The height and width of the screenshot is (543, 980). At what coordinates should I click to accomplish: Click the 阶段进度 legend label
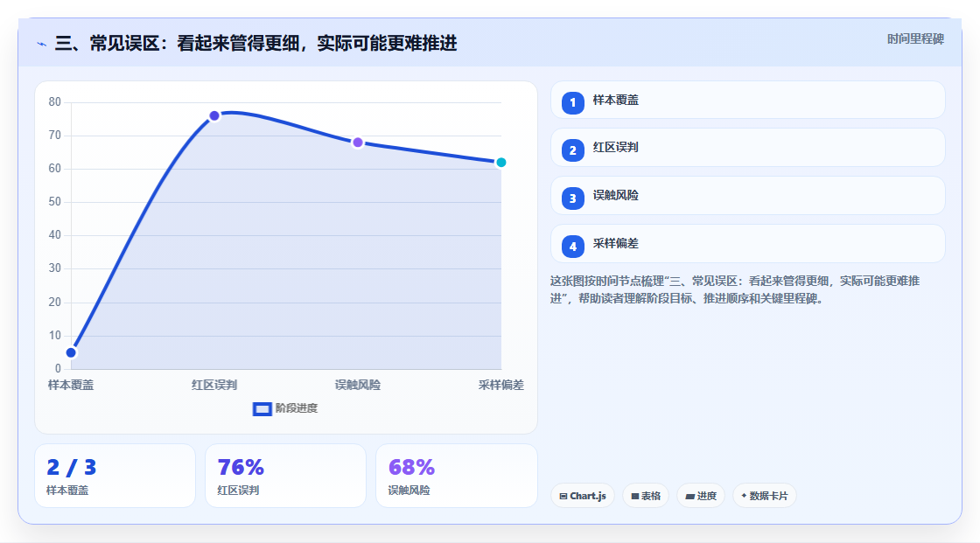pyautogui.click(x=297, y=408)
